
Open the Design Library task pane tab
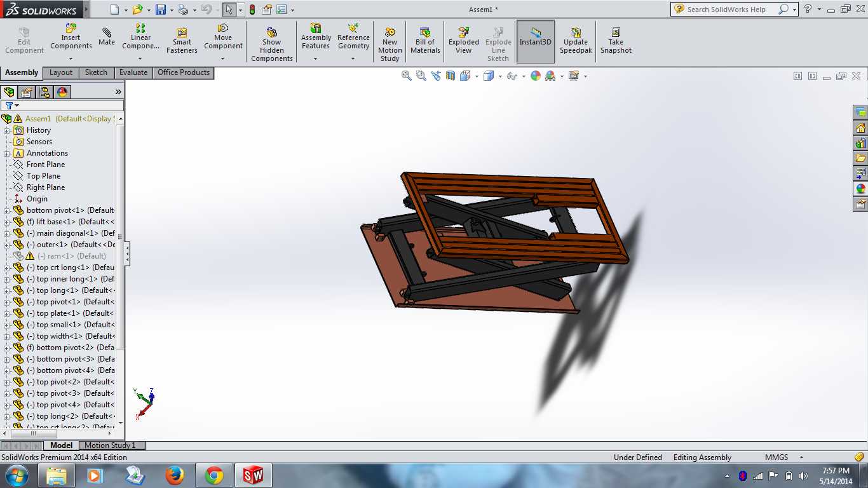[861, 143]
